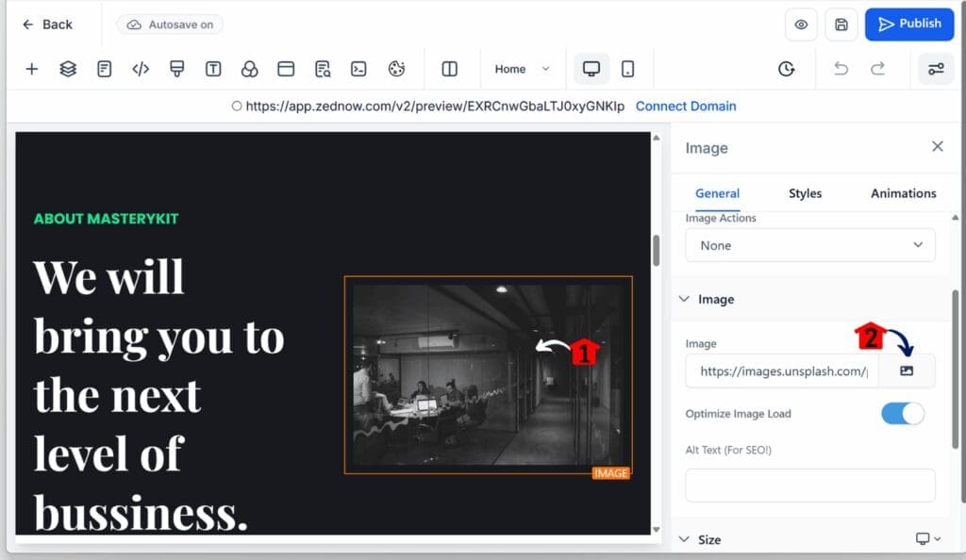
Task: Click the Alt Text input field
Action: (809, 486)
